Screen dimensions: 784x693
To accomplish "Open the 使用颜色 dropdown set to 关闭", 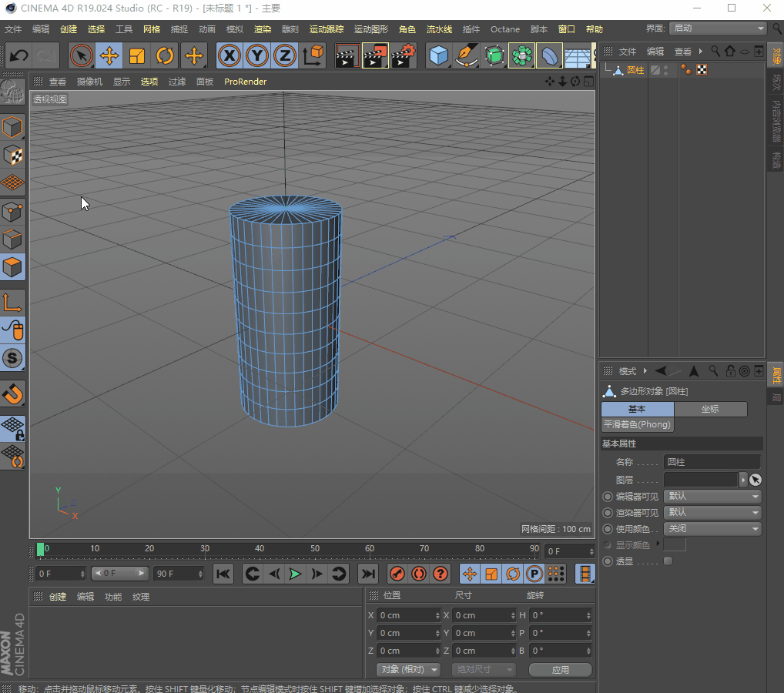I will click(712, 529).
